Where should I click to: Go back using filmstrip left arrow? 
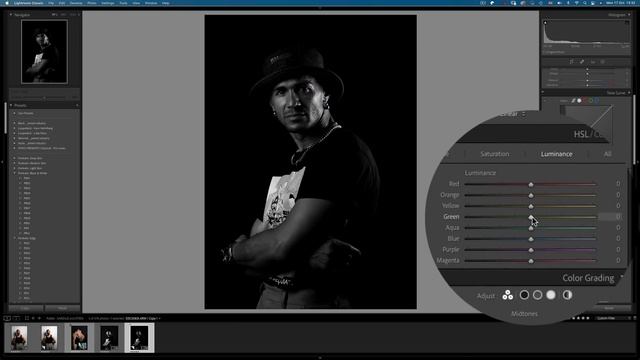coord(33,318)
